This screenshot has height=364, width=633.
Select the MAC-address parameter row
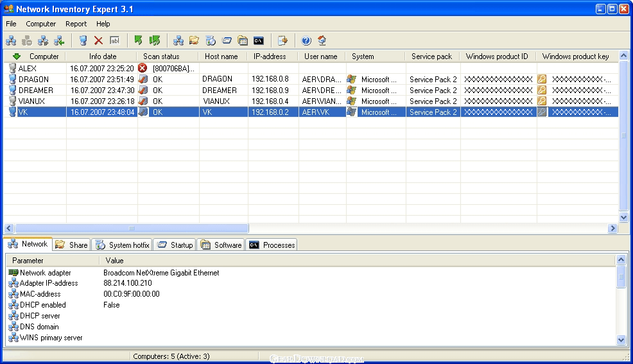311,294
